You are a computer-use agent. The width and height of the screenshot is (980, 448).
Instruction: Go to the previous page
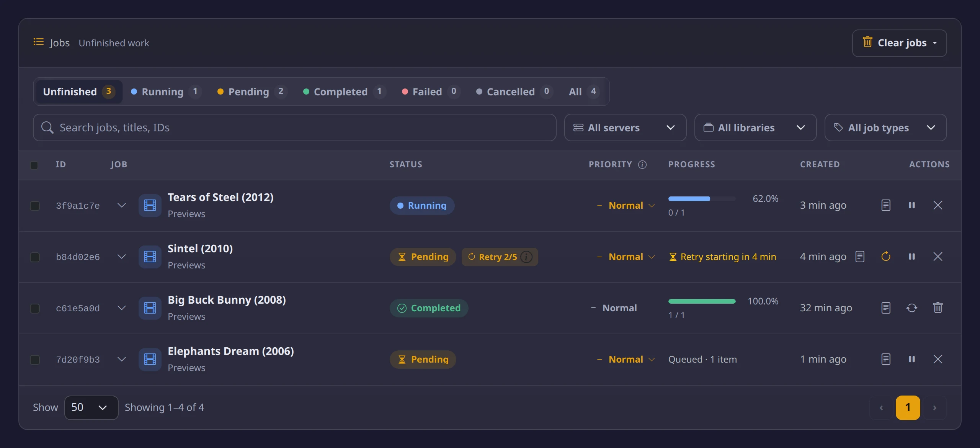pos(881,407)
